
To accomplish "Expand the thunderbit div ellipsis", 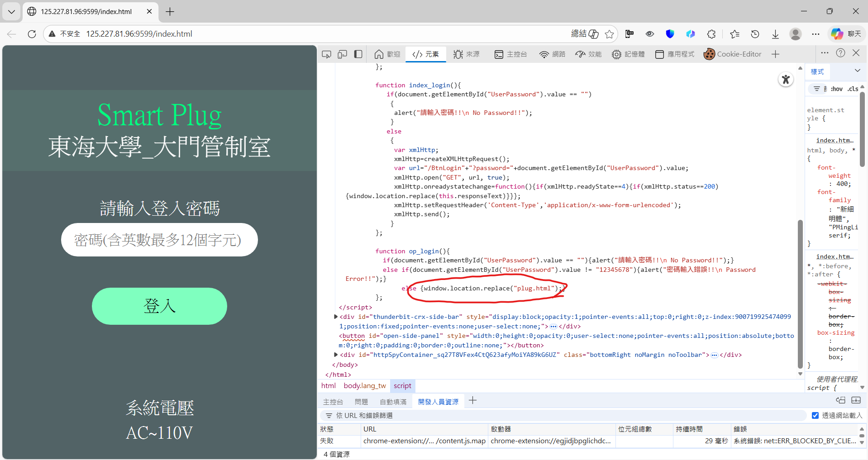I will click(553, 327).
